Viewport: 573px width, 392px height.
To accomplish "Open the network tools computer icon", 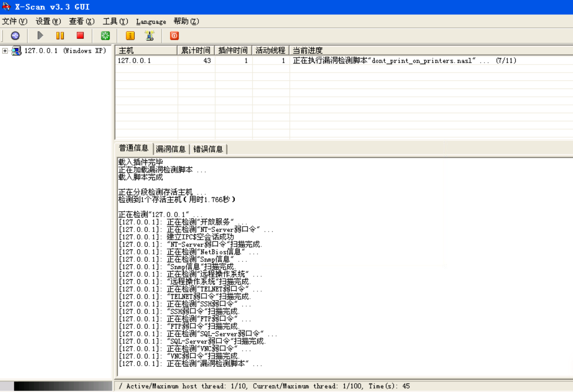I will (x=149, y=35).
